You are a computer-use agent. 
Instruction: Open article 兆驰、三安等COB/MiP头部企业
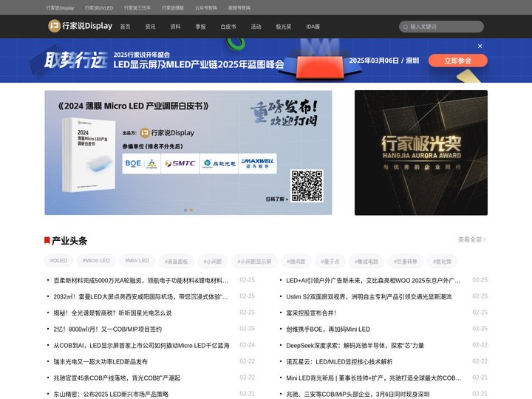tap(358, 395)
